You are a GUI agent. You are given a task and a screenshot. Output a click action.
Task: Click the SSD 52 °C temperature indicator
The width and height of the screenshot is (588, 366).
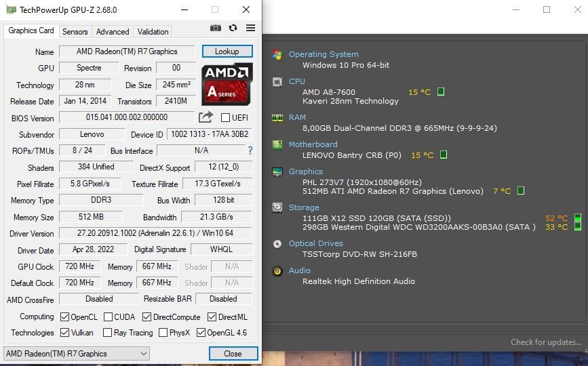click(x=578, y=218)
